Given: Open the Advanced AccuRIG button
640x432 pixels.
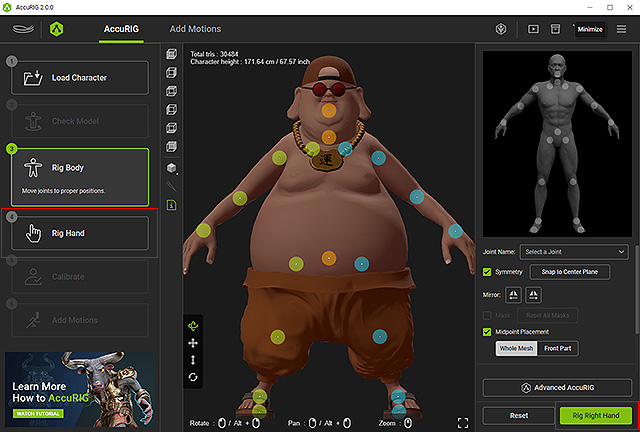Looking at the screenshot, I should (557, 387).
